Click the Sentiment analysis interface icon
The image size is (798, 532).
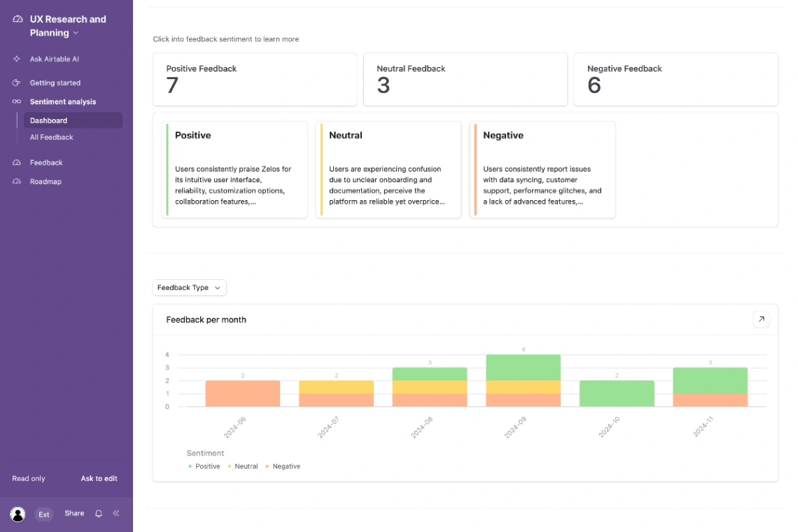16,101
